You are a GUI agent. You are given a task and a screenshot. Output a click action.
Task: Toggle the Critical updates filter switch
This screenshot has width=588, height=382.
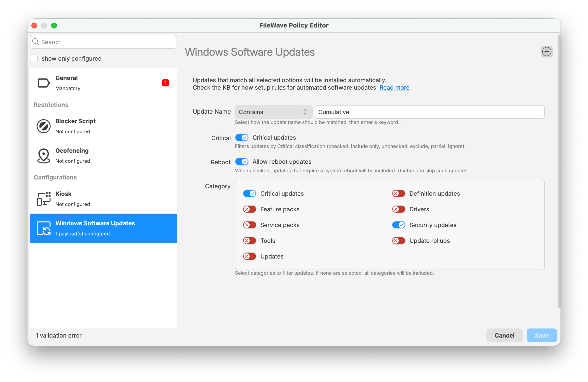click(x=242, y=137)
